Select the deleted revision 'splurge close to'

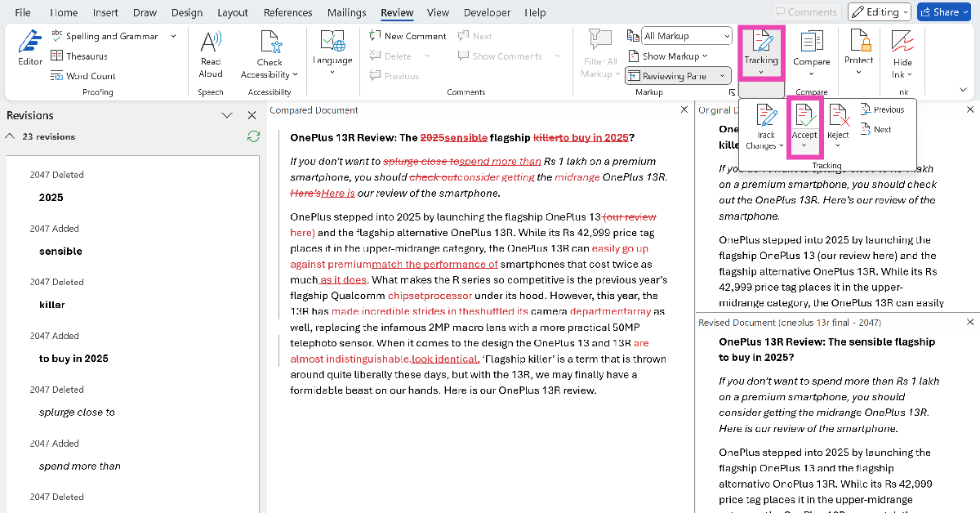(77, 413)
